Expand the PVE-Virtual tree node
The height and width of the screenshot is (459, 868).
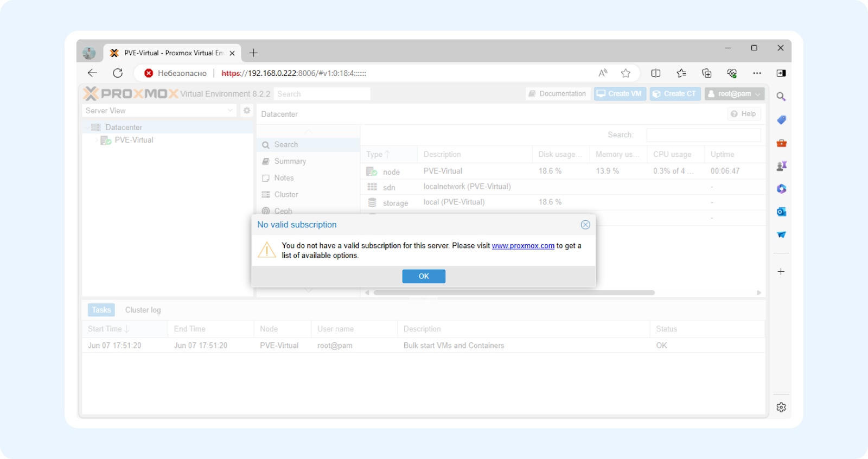coord(97,140)
